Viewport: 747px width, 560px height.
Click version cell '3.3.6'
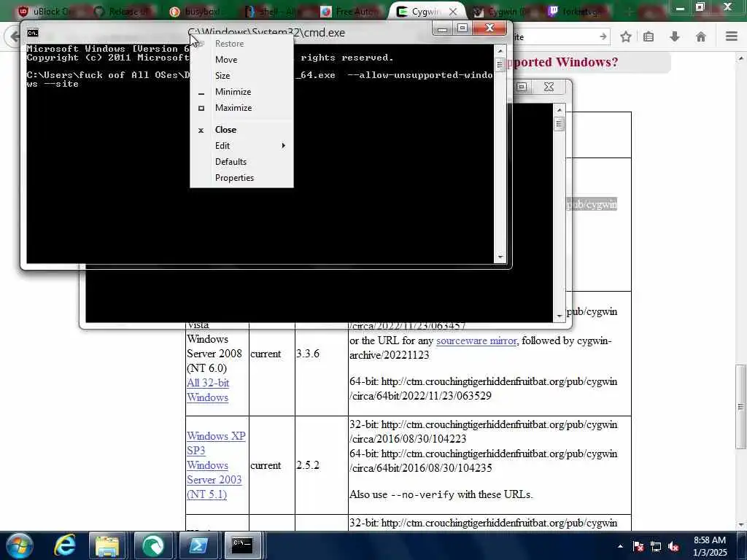308,354
